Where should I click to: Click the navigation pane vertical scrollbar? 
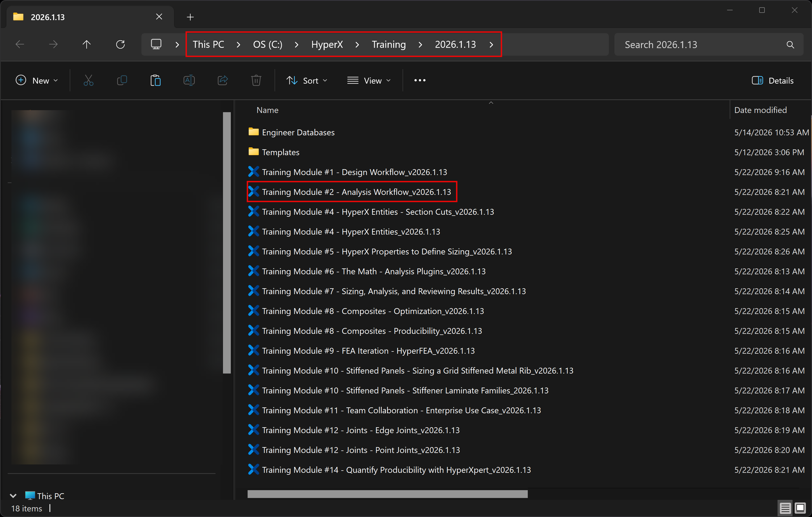227,243
